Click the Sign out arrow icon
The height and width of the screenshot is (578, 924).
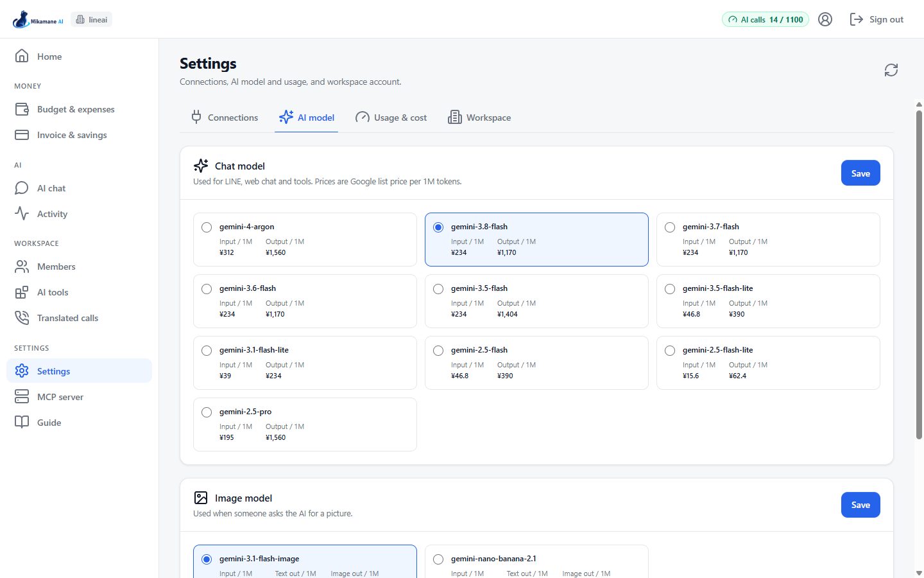[856, 19]
